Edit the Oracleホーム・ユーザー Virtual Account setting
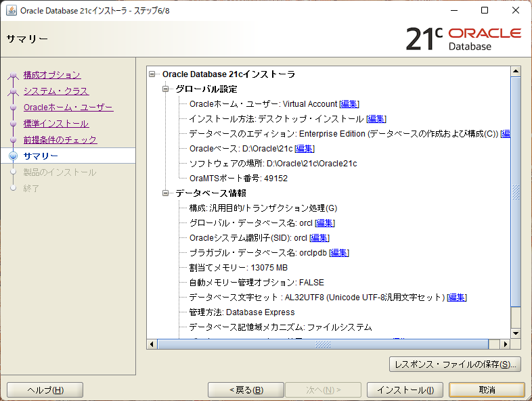This screenshot has height=401, width=532. pos(349,104)
